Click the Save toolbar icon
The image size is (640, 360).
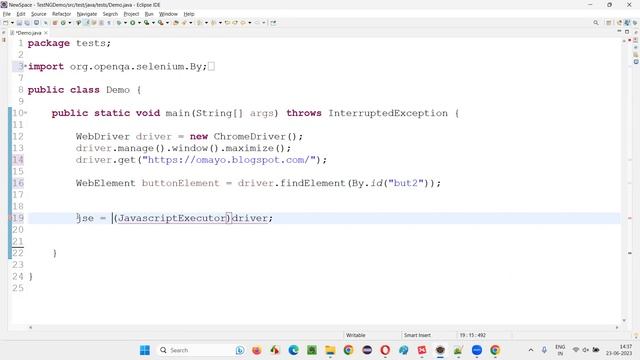pyautogui.click(x=19, y=23)
